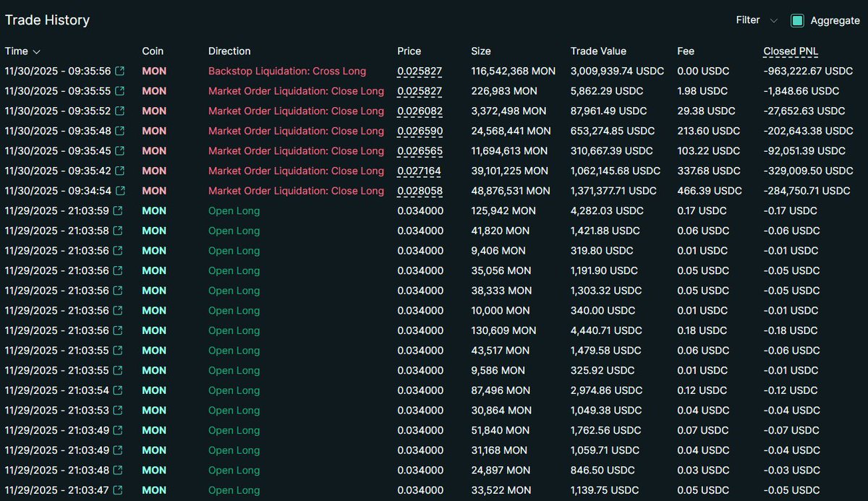Image resolution: width=868 pixels, height=501 pixels.
Task: Select fee 213.60 USDC
Action: [709, 131]
